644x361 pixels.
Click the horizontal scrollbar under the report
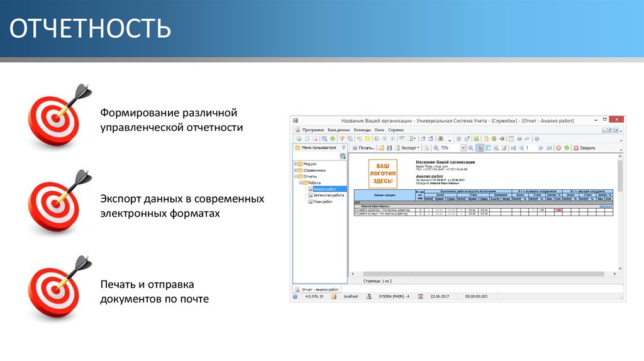[x=484, y=274]
